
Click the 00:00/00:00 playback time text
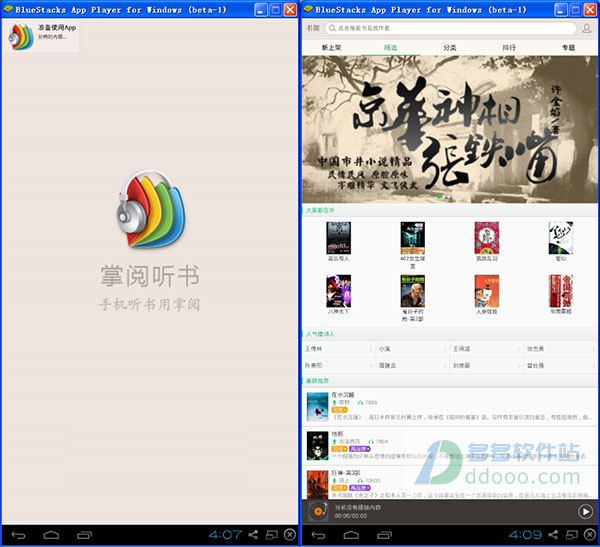click(351, 516)
